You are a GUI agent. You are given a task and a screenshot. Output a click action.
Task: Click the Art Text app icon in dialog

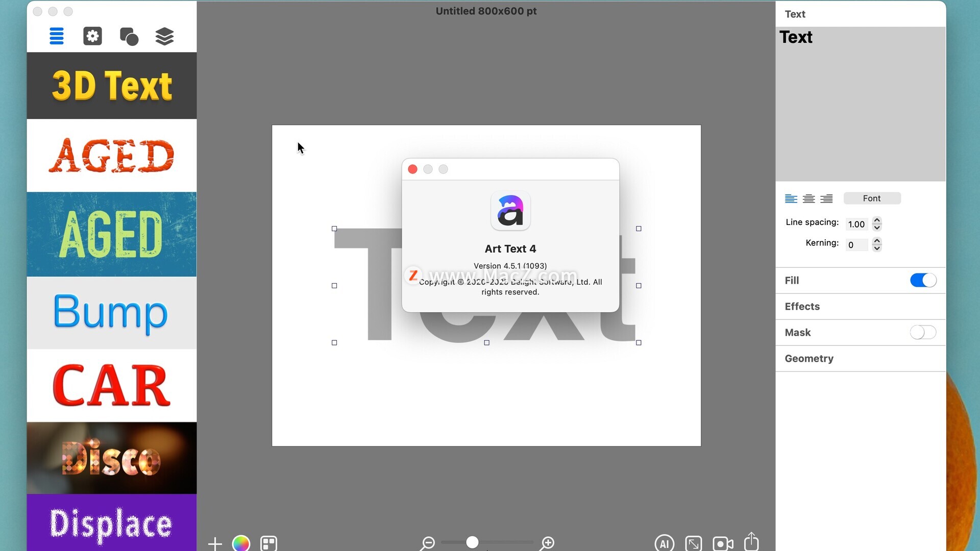[510, 211]
